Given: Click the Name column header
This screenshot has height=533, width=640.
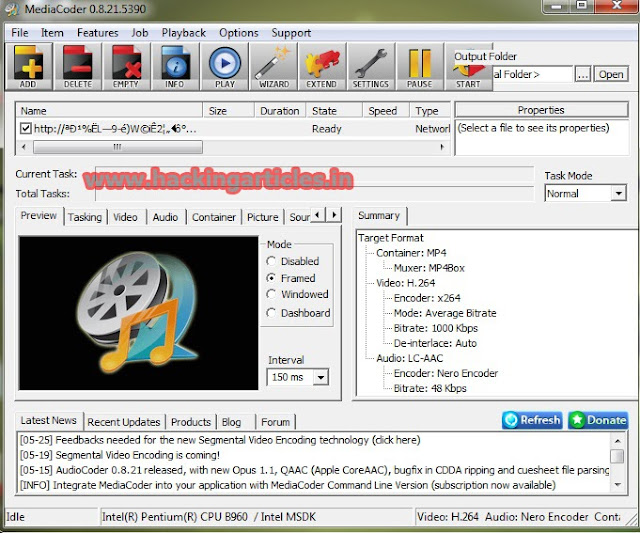Looking at the screenshot, I should tap(109, 111).
